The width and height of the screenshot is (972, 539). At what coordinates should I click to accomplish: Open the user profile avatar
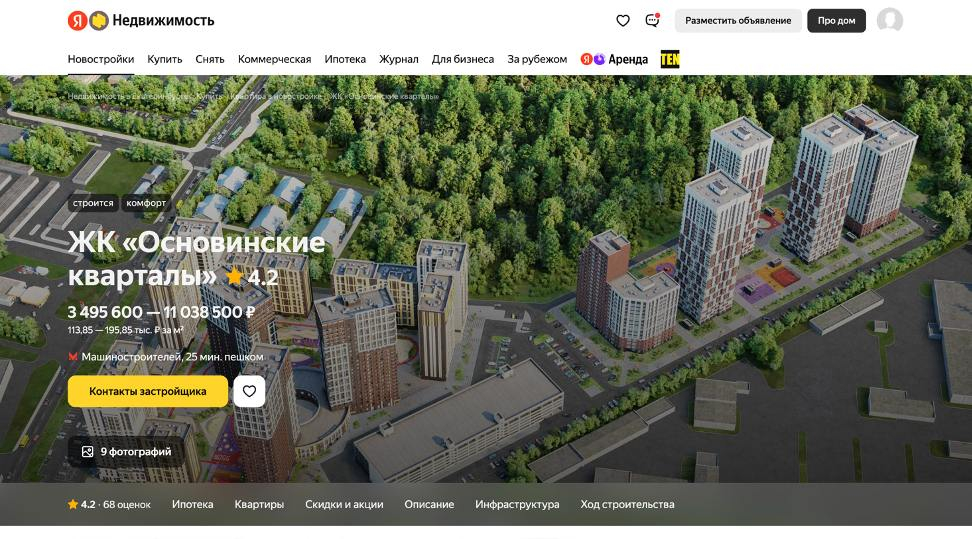coord(889,20)
